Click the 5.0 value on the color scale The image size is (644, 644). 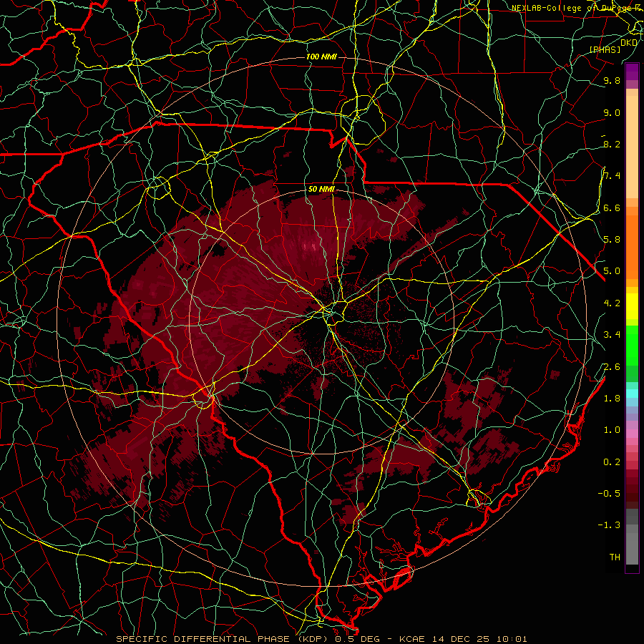tap(612, 271)
